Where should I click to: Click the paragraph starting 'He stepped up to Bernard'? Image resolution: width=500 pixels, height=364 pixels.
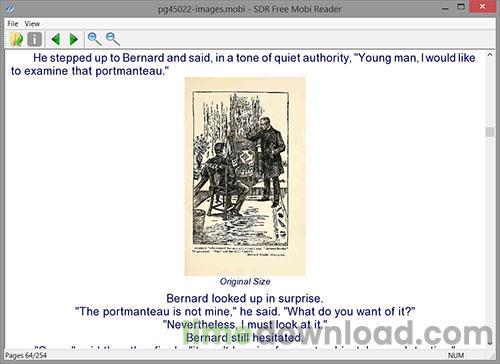pyautogui.click(x=243, y=64)
